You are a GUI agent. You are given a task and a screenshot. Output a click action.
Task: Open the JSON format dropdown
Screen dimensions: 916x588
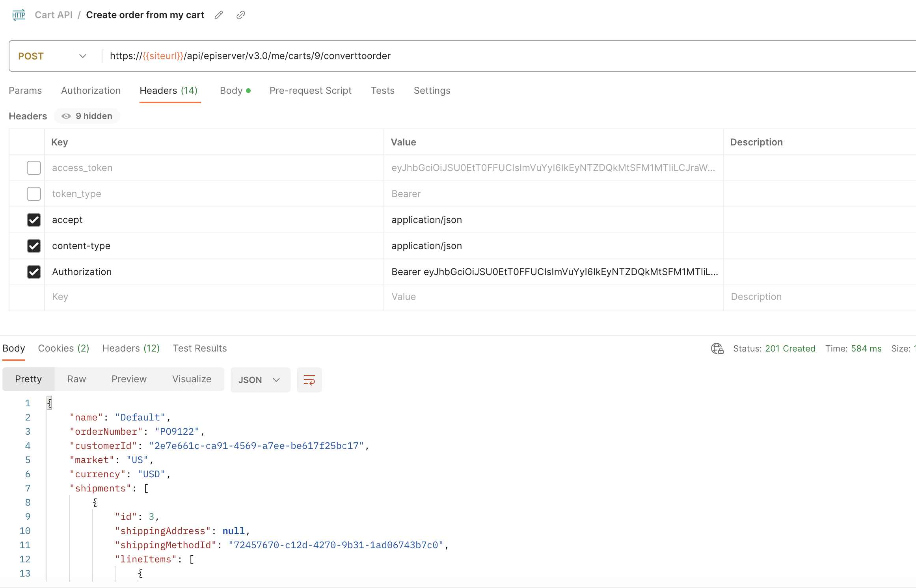click(260, 380)
